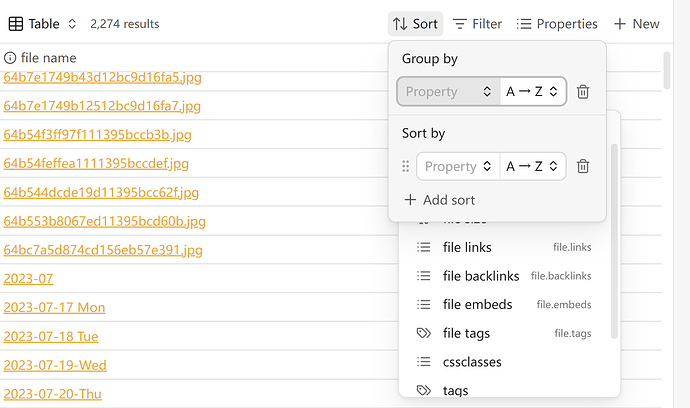
Task: Open the Filter options
Action: tap(477, 23)
